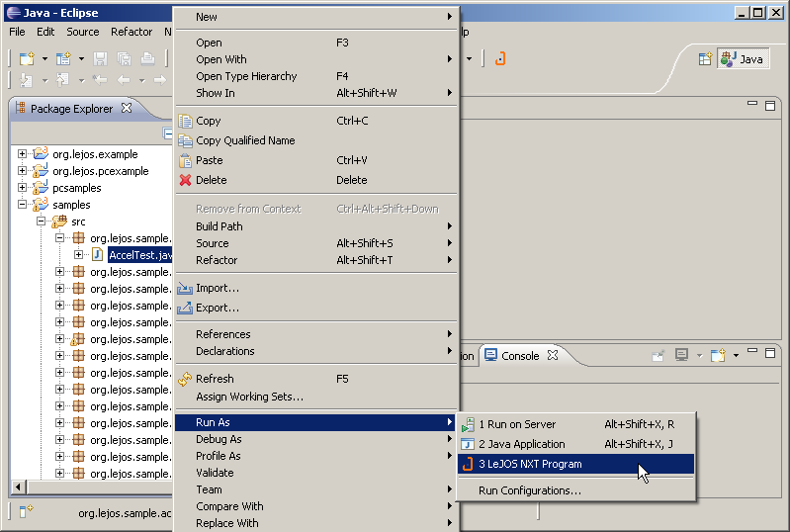Screen dimensions: 790x532
Task: Click the leJOS orange J toolbar icon
Action: (499, 59)
